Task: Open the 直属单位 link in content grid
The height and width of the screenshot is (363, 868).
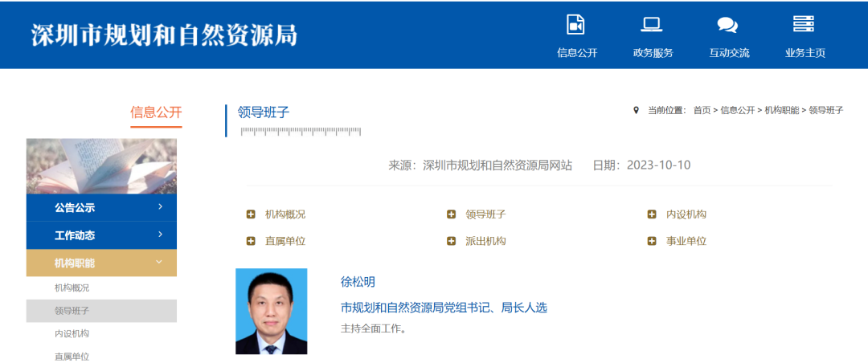Action: (x=285, y=241)
